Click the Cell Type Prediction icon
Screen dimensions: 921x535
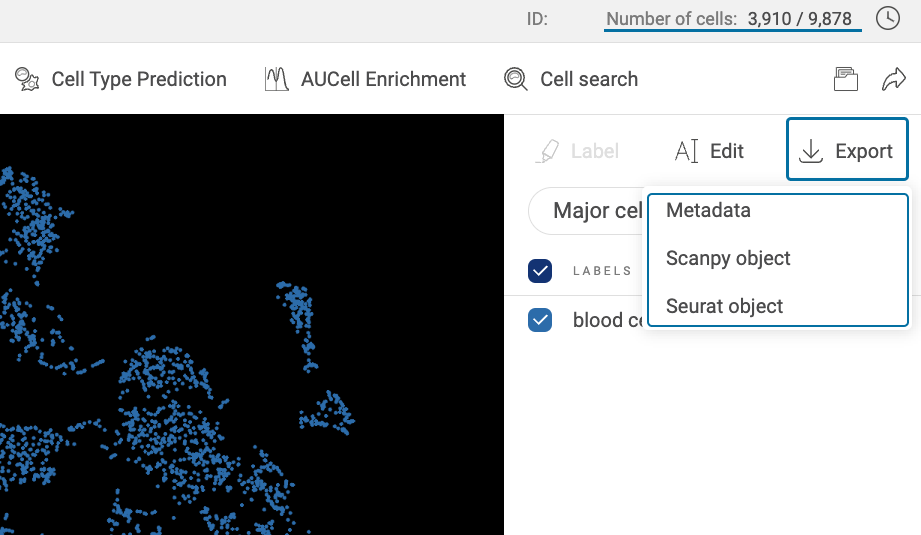28,80
